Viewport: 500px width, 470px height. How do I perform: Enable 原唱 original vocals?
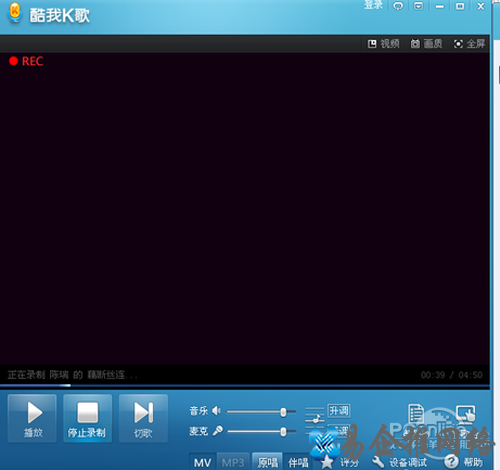[268, 462]
